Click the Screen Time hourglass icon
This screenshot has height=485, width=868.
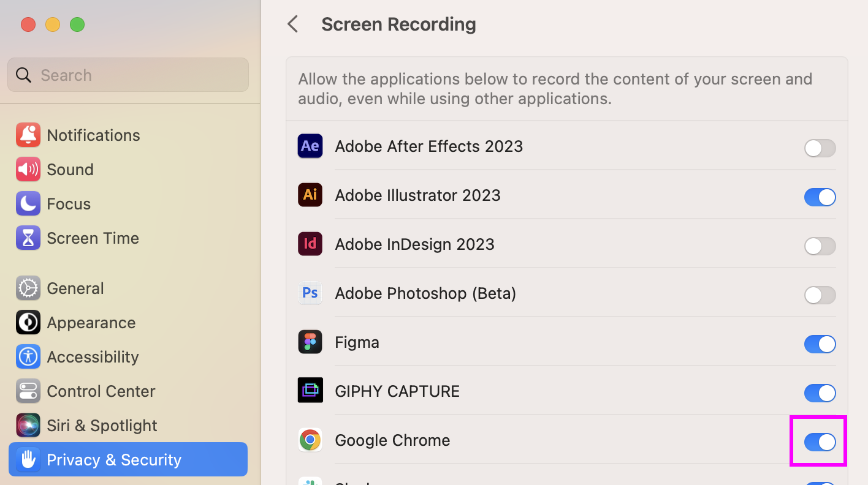click(x=28, y=238)
